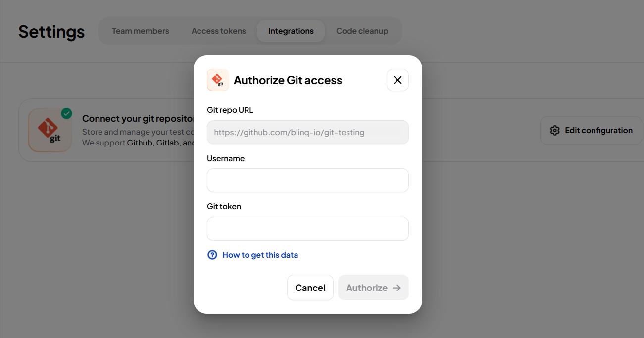Click the Git logo in the dialog header
The image size is (644, 338).
218,80
